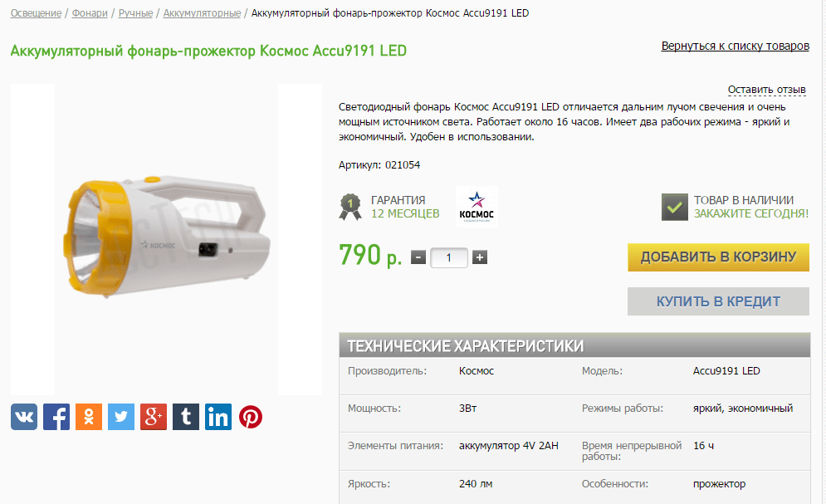Add the flashlight to cart
826x504 pixels.
point(718,257)
